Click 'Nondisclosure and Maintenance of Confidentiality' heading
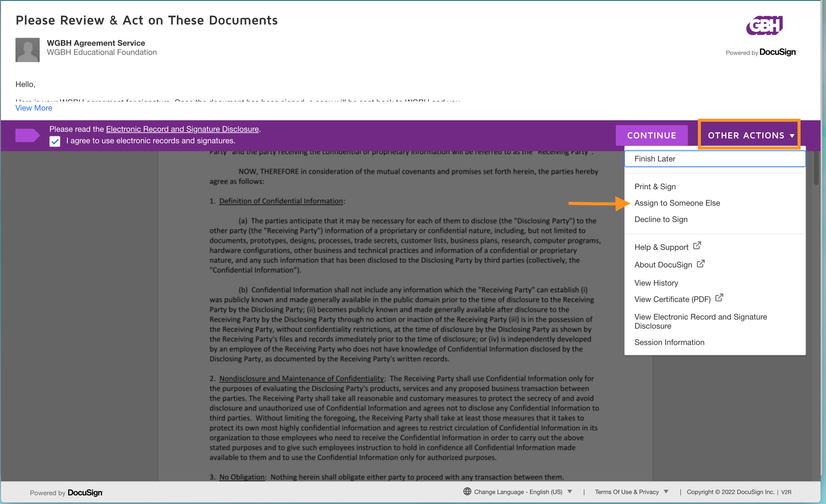 301,378
